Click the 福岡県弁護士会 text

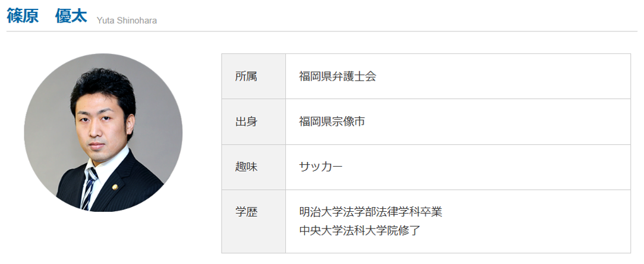[x=337, y=77]
